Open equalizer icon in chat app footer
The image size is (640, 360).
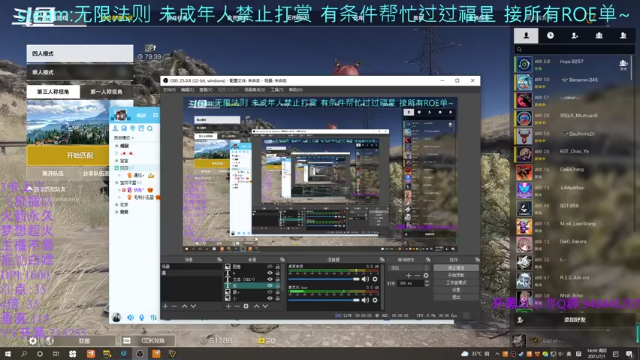[153, 317]
